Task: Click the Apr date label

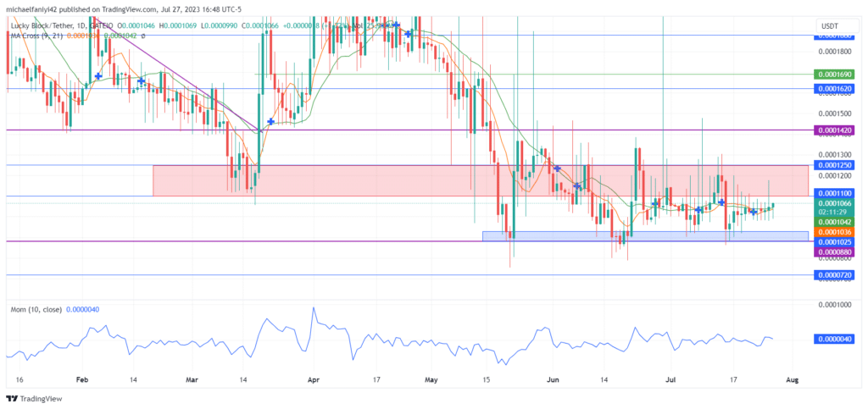Action: 314,380
